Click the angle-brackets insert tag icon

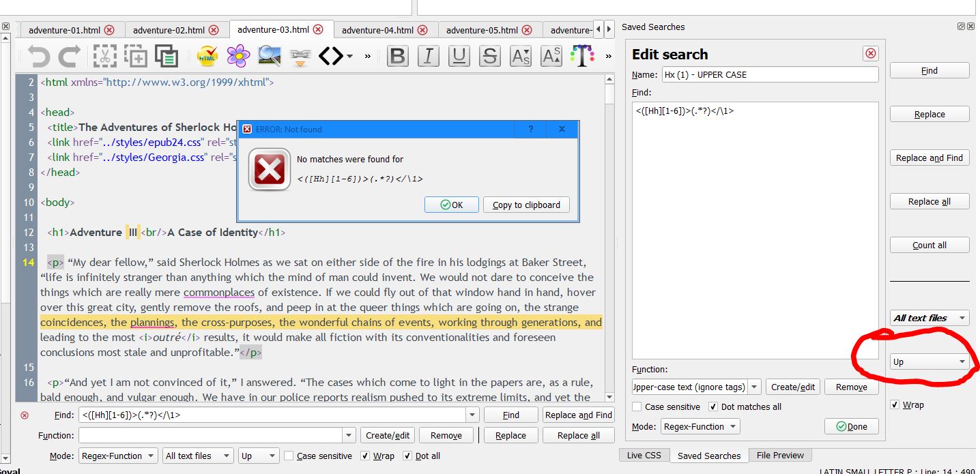coord(331,56)
